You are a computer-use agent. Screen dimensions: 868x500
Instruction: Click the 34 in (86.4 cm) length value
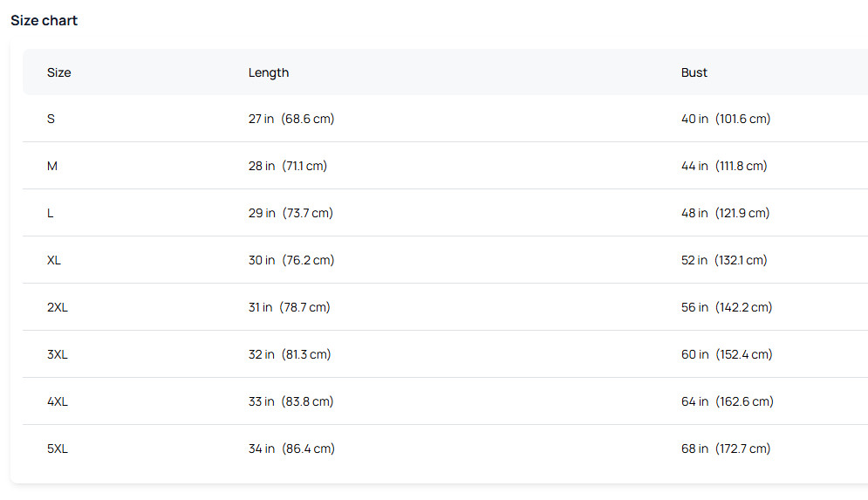point(291,449)
